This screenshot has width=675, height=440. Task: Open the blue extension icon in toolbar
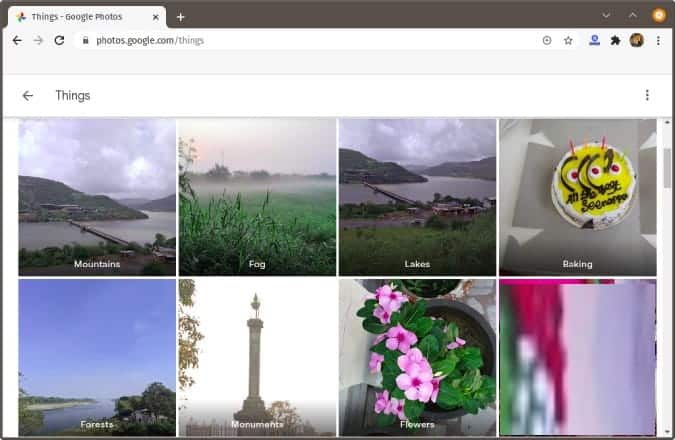[594, 40]
